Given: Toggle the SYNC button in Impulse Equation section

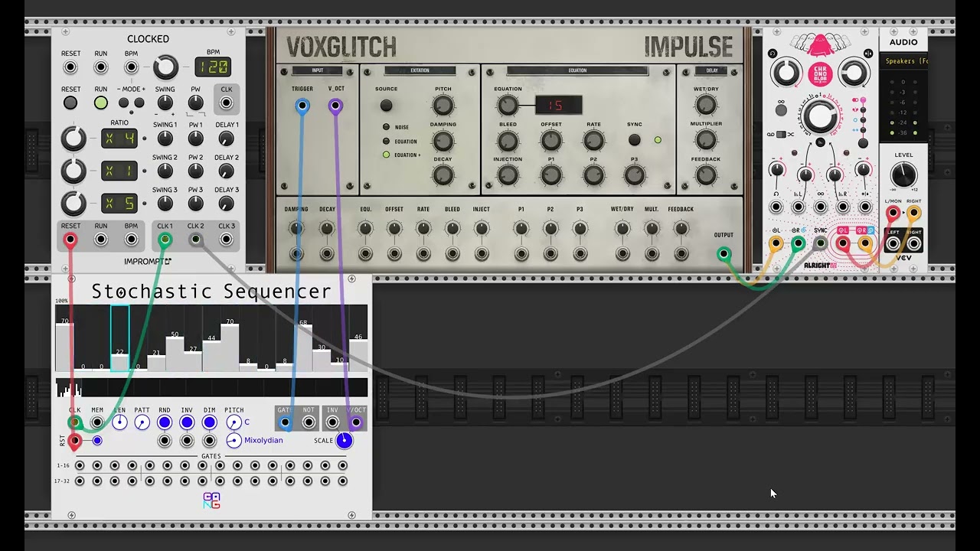Looking at the screenshot, I should click(635, 140).
